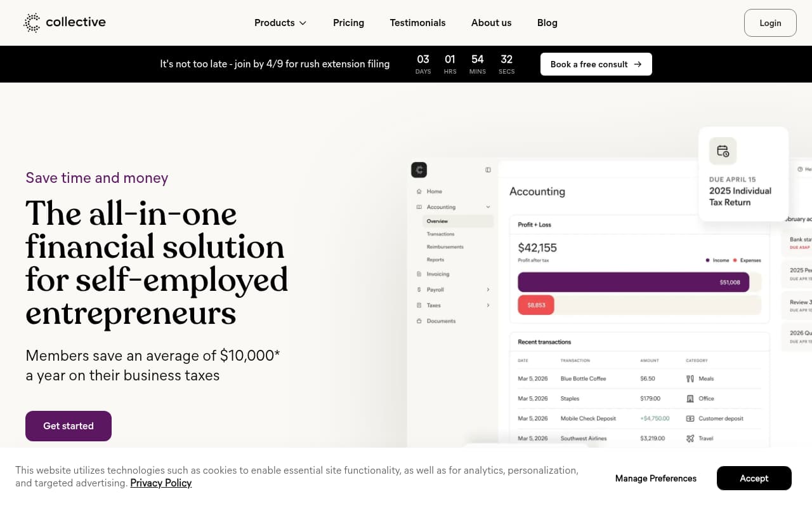
Task: Click the purple $51,008 income bar
Action: point(634,282)
